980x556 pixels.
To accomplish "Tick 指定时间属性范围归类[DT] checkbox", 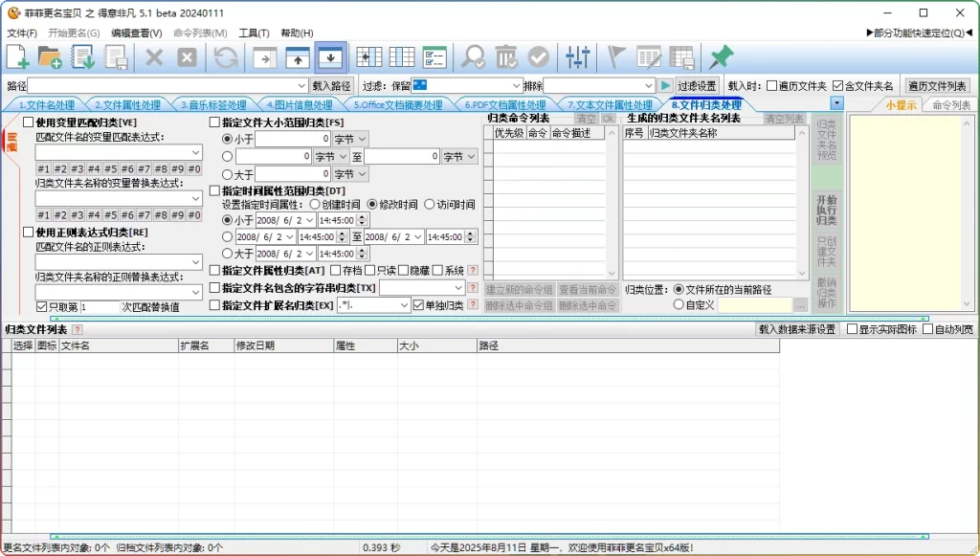I will (x=214, y=190).
